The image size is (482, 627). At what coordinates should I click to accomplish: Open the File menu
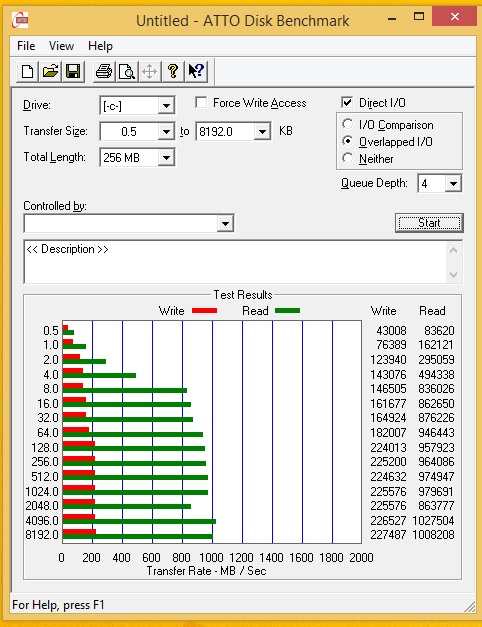tap(26, 46)
